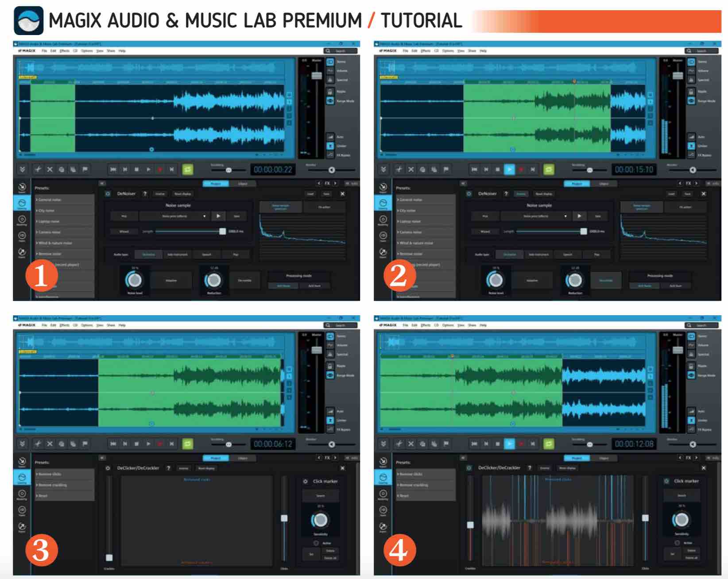Play the noise sample in screenshot 2

tap(579, 216)
